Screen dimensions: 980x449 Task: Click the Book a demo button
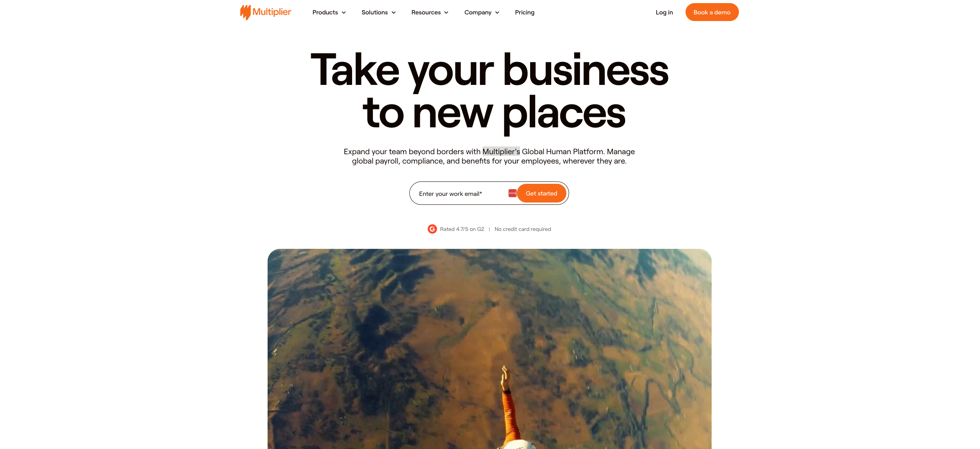click(712, 12)
